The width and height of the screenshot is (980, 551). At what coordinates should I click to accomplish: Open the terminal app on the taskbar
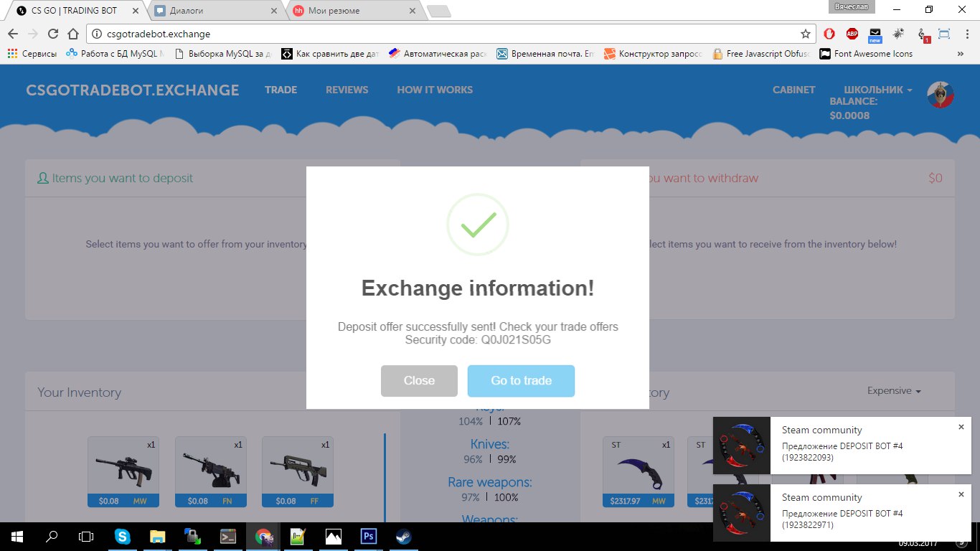click(228, 536)
